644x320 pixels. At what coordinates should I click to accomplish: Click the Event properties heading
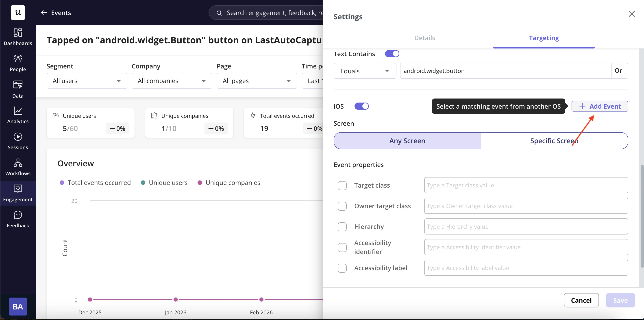pyautogui.click(x=359, y=165)
